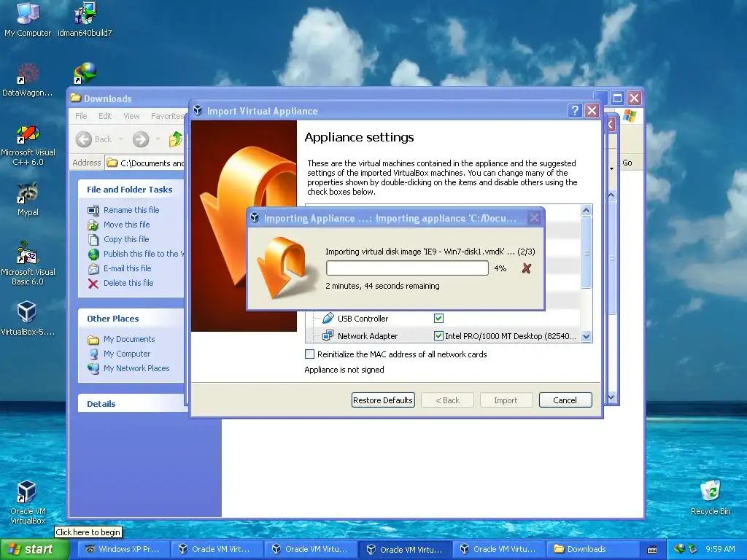This screenshot has width=747, height=560.
Task: Click the Network Adapter icon in appliance list
Action: [x=328, y=335]
